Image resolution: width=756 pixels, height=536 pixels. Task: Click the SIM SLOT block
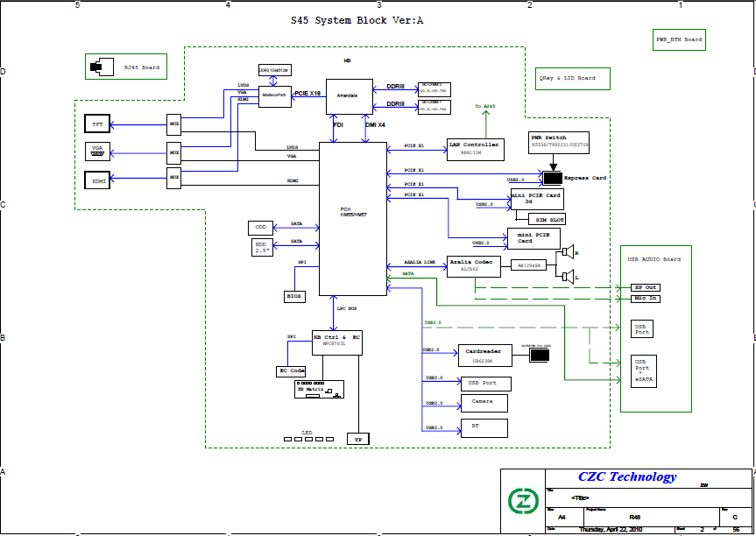pyautogui.click(x=547, y=219)
